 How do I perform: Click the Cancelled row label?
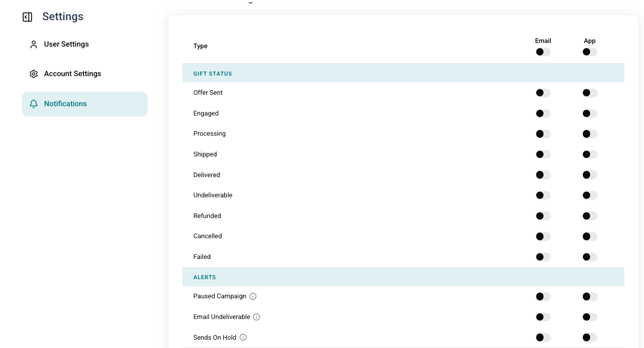(208, 236)
